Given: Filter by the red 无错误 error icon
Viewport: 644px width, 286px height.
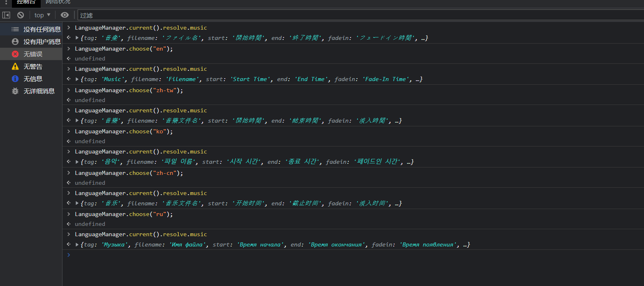Looking at the screenshot, I should point(15,54).
